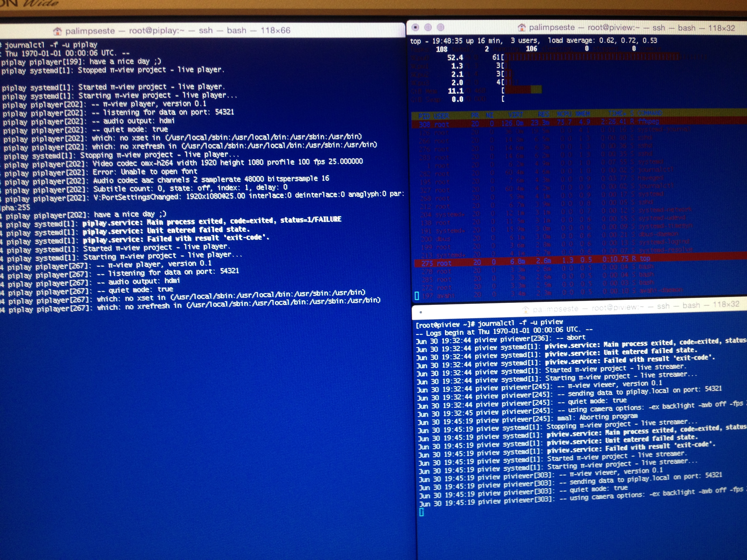Click home folder icon in piplay window title
This screenshot has height=560, width=747.
[x=57, y=31]
